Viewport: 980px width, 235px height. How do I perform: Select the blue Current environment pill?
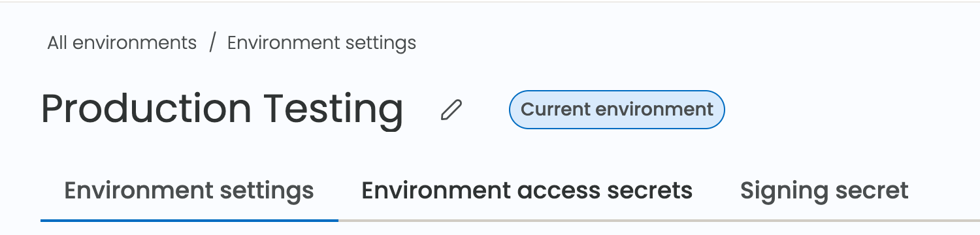click(617, 109)
